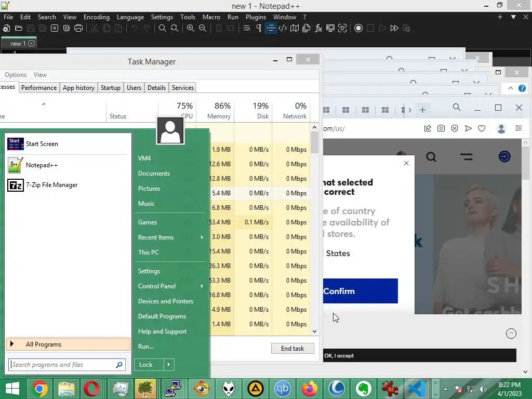
Task: Expand more tabs chevron in browser tab strip
Action: (410, 110)
